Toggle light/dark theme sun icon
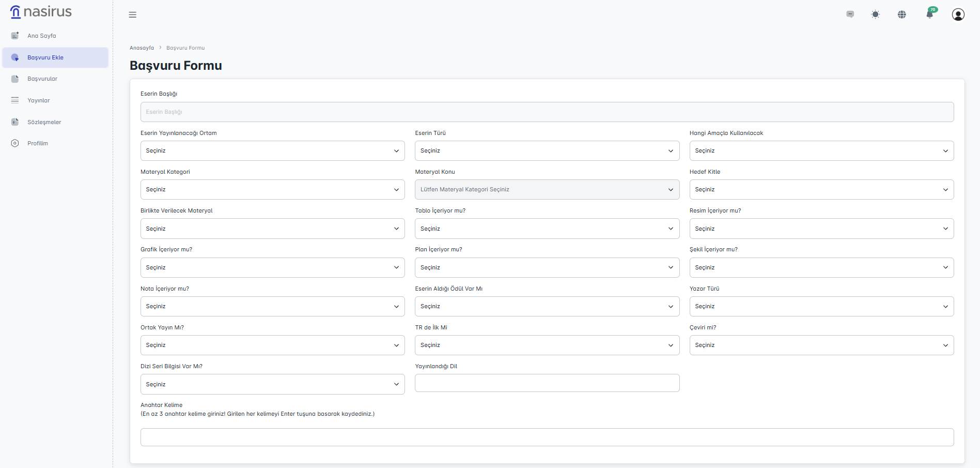The image size is (980, 468). (875, 14)
